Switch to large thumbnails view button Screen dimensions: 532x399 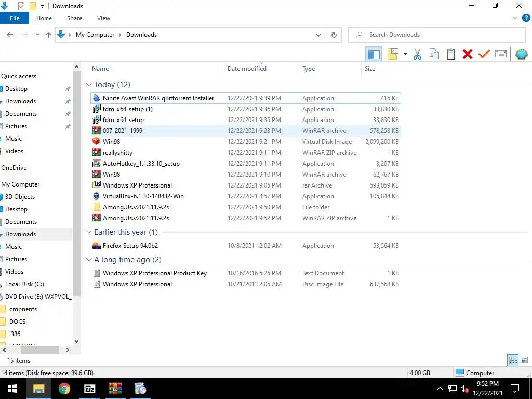pyautogui.click(x=524, y=360)
